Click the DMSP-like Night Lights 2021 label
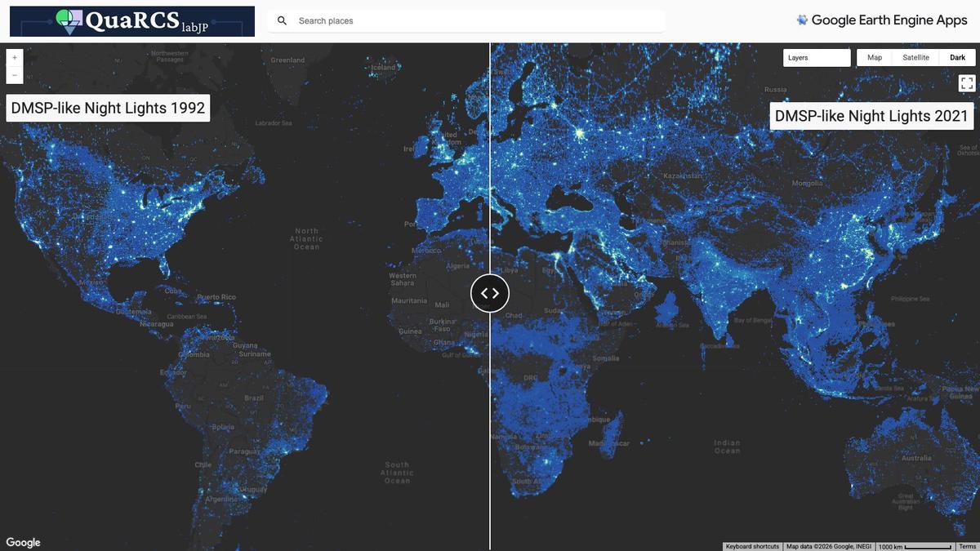The image size is (980, 551). pyautogui.click(x=871, y=116)
